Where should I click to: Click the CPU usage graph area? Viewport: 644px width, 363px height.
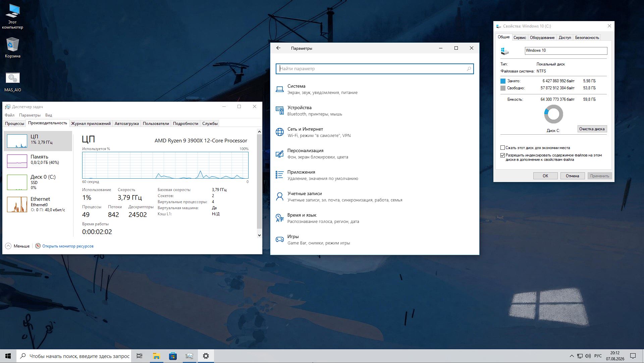[x=165, y=165]
